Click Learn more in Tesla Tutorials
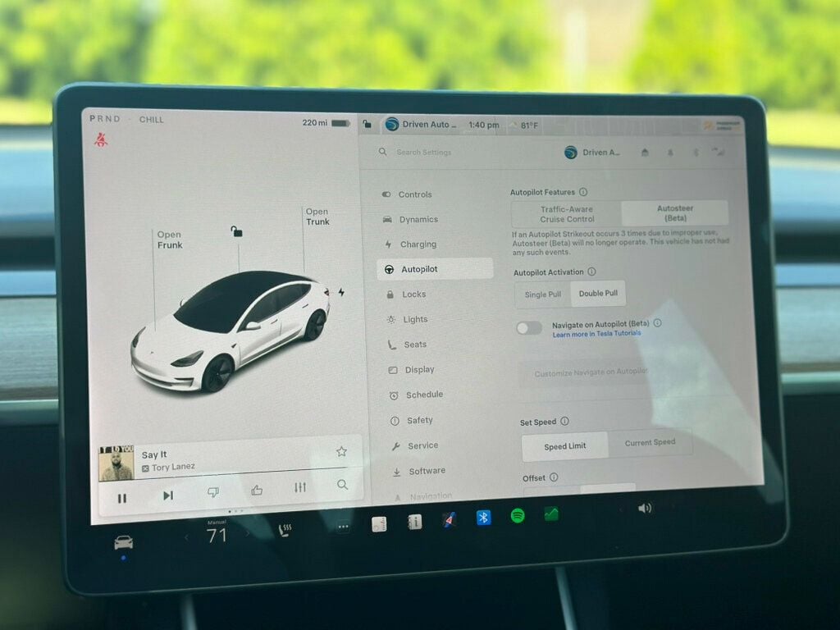This screenshot has width=840, height=630. pos(596,333)
